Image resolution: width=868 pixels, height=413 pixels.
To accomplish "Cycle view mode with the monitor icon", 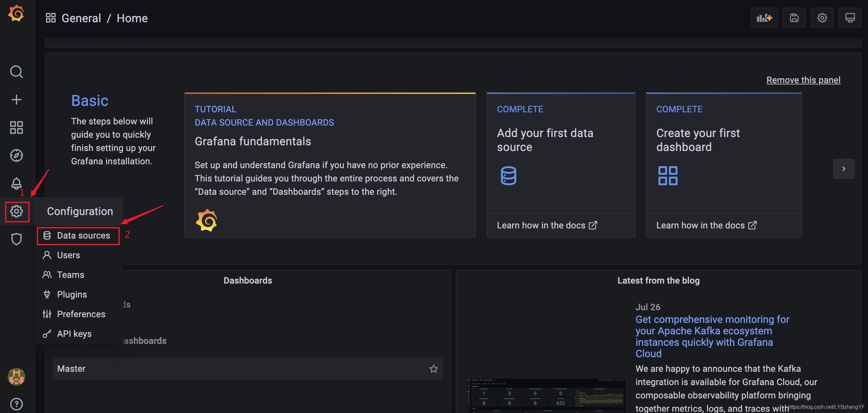I will click(850, 18).
